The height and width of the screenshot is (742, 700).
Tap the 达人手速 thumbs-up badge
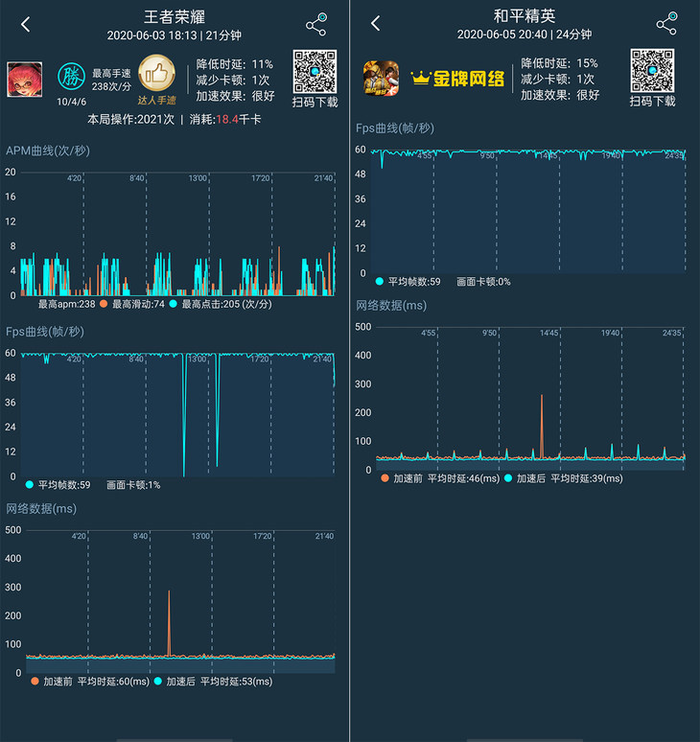155,73
